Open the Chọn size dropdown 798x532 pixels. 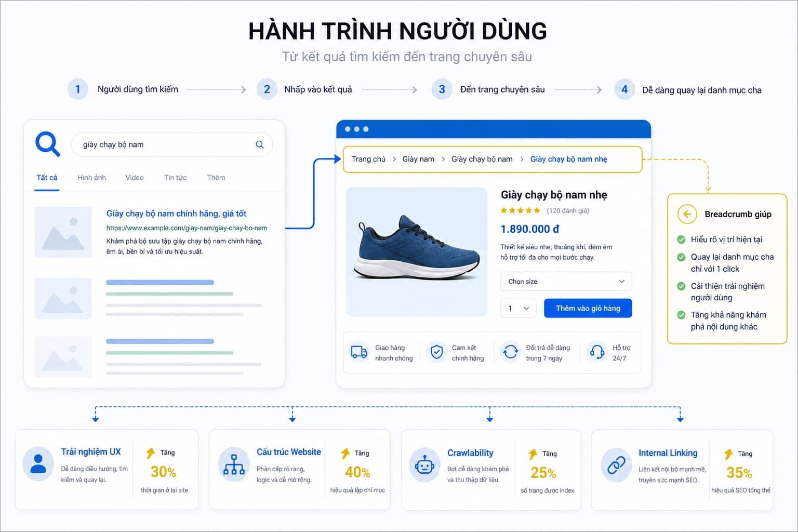tap(566, 282)
